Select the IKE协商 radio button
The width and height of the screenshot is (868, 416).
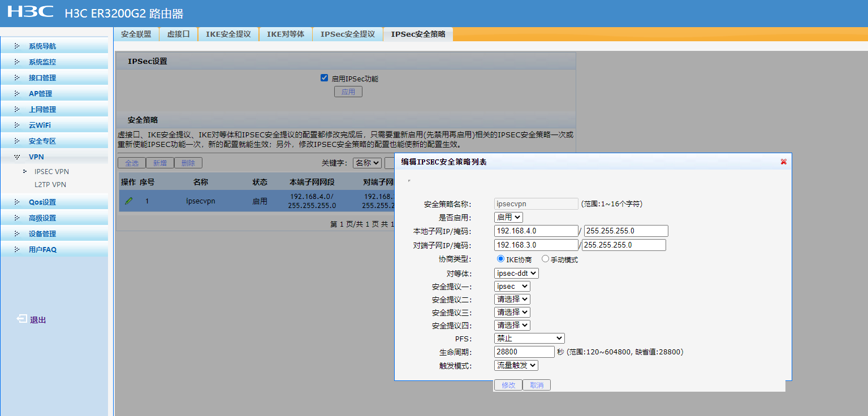(x=500, y=259)
